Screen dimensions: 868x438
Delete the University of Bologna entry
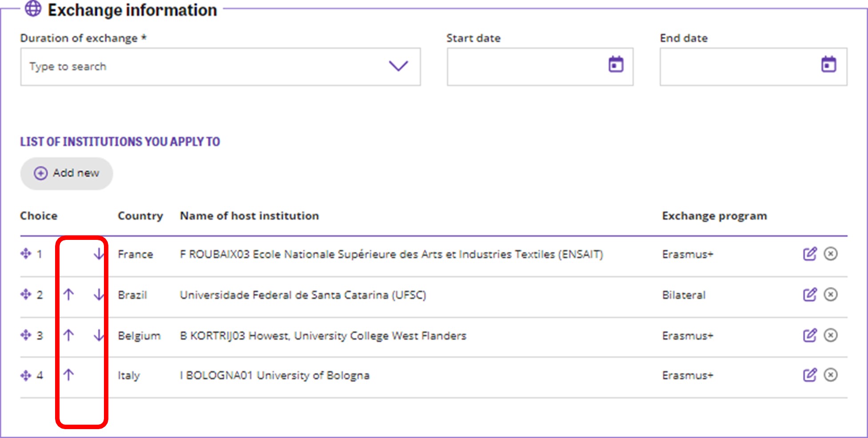831,375
